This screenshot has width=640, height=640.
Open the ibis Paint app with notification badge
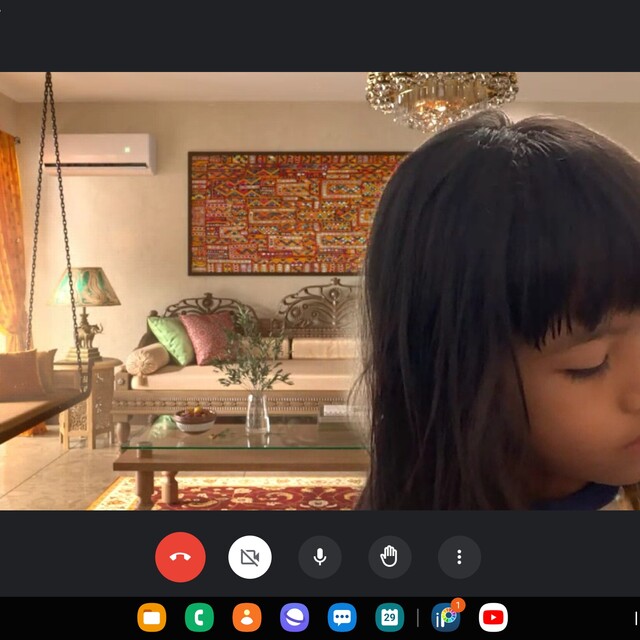tap(447, 616)
